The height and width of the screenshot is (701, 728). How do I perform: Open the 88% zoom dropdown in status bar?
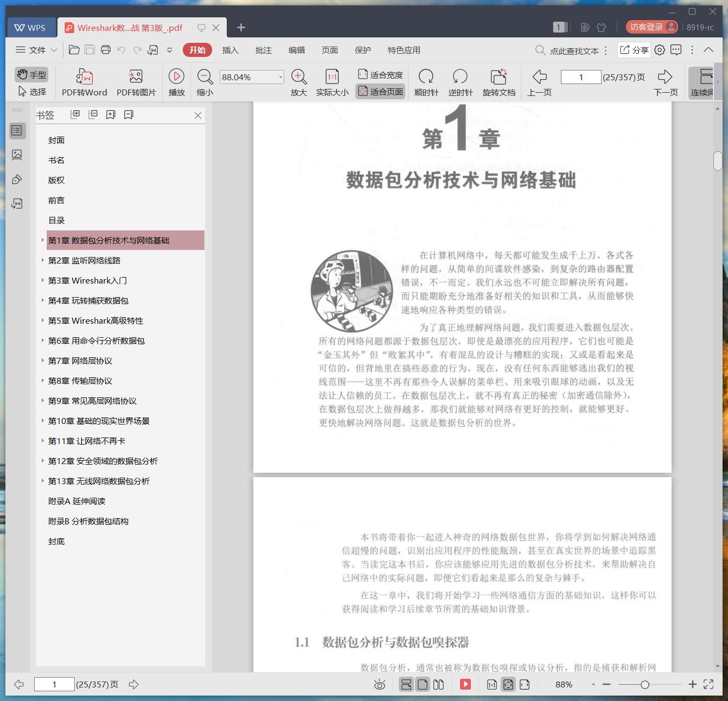pyautogui.click(x=593, y=685)
